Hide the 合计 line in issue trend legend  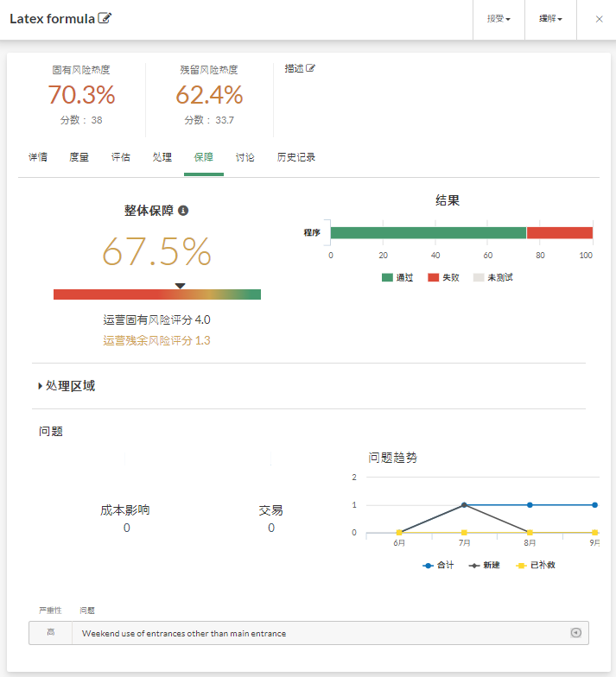click(438, 565)
